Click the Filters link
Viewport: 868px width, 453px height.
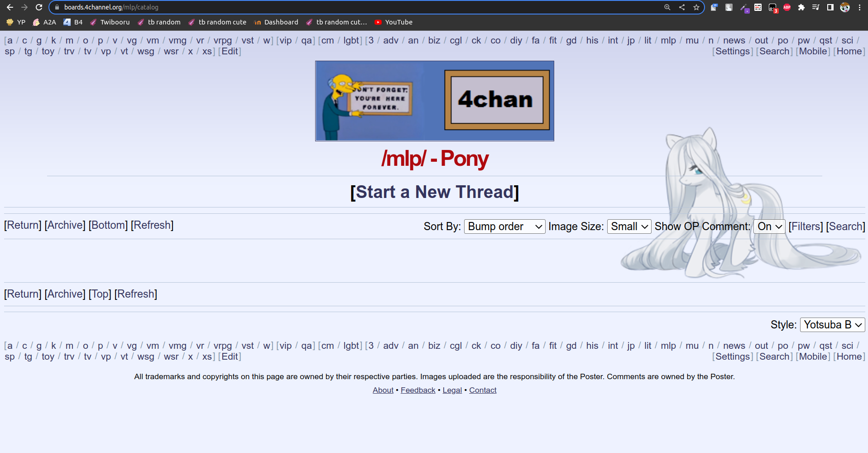click(806, 226)
